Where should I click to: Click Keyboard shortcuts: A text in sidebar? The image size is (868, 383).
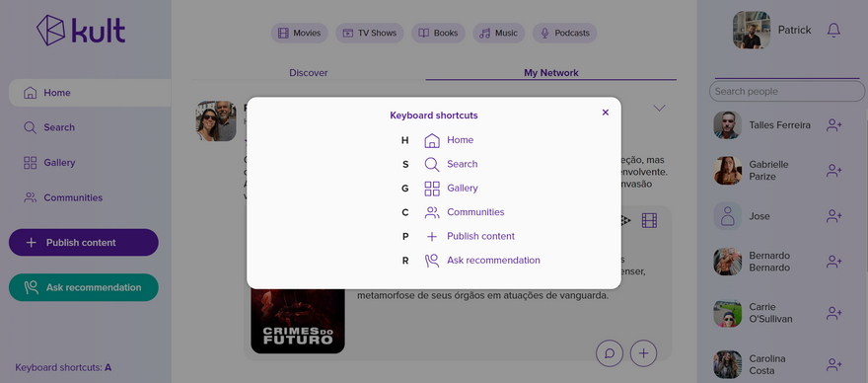coord(63,367)
